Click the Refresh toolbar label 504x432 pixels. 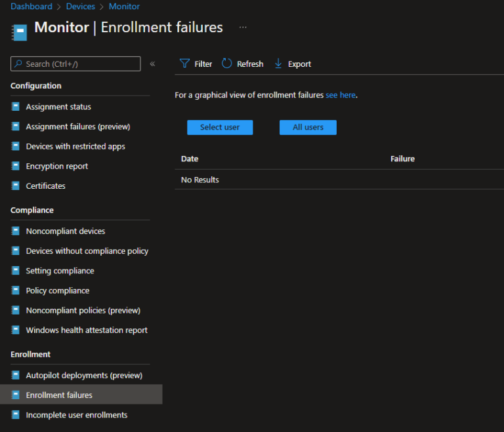coord(250,64)
